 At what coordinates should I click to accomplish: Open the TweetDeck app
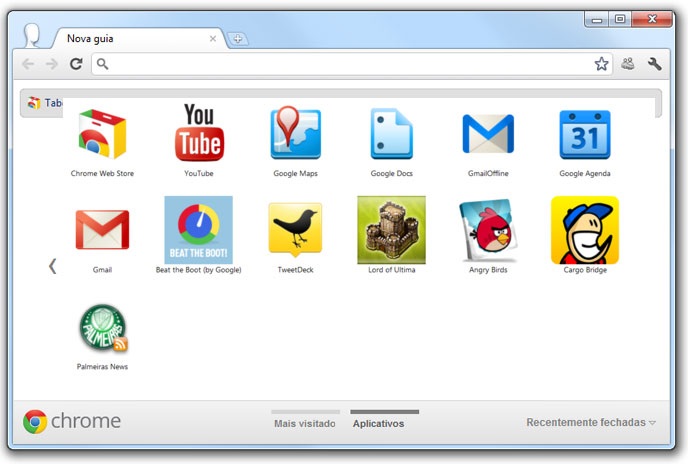pyautogui.click(x=295, y=230)
